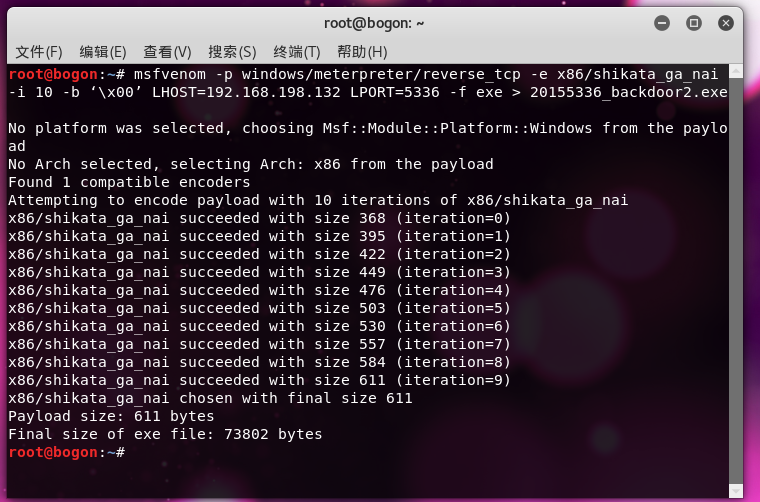Click the scrollbar down arrow

pyautogui.click(x=736, y=490)
